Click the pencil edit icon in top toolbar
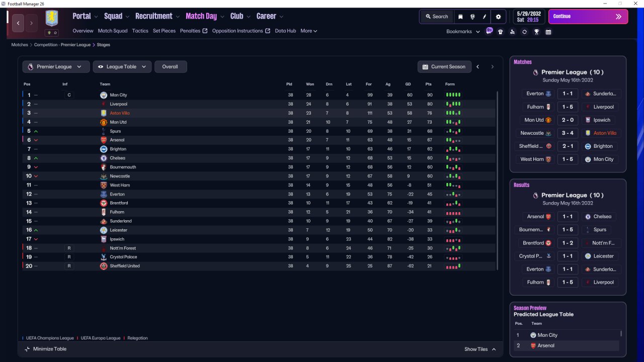 485,17
